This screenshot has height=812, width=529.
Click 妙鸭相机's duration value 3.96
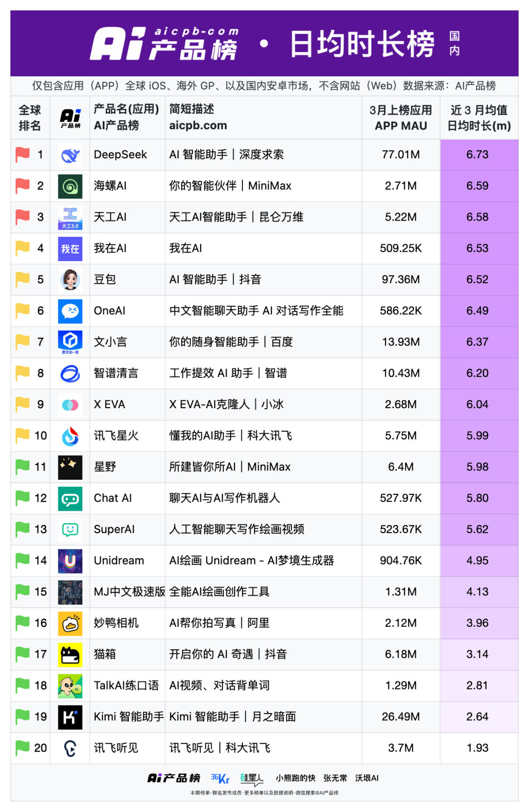[x=478, y=623]
